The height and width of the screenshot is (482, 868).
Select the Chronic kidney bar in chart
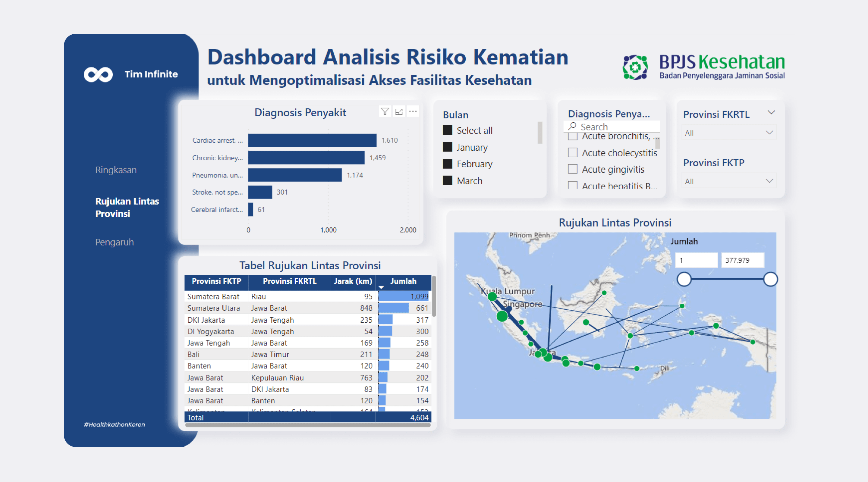tap(306, 158)
